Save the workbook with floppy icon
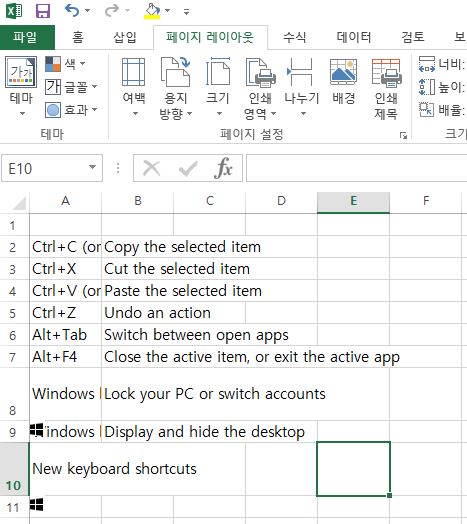Image resolution: width=467 pixels, height=524 pixels. pyautogui.click(x=43, y=11)
